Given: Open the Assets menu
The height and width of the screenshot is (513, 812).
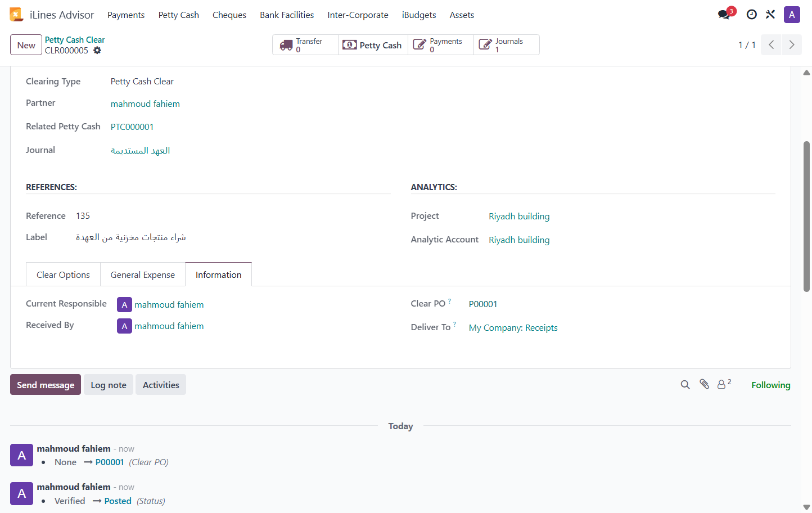Looking at the screenshot, I should pos(462,15).
